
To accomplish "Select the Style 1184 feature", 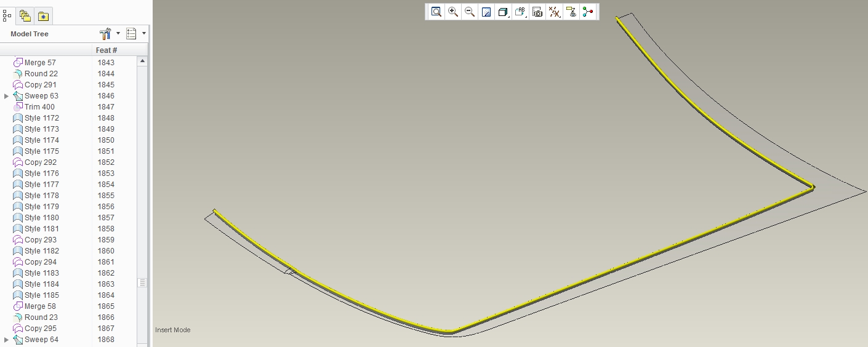I will (x=36, y=284).
